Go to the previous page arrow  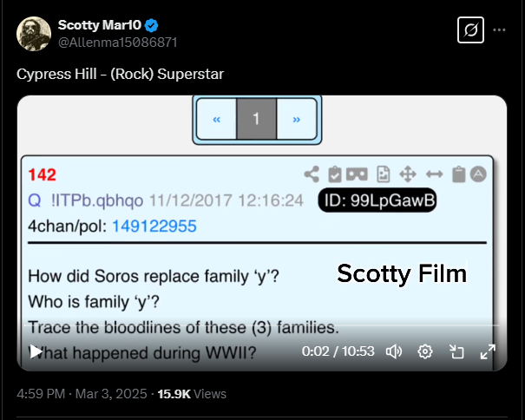(216, 119)
